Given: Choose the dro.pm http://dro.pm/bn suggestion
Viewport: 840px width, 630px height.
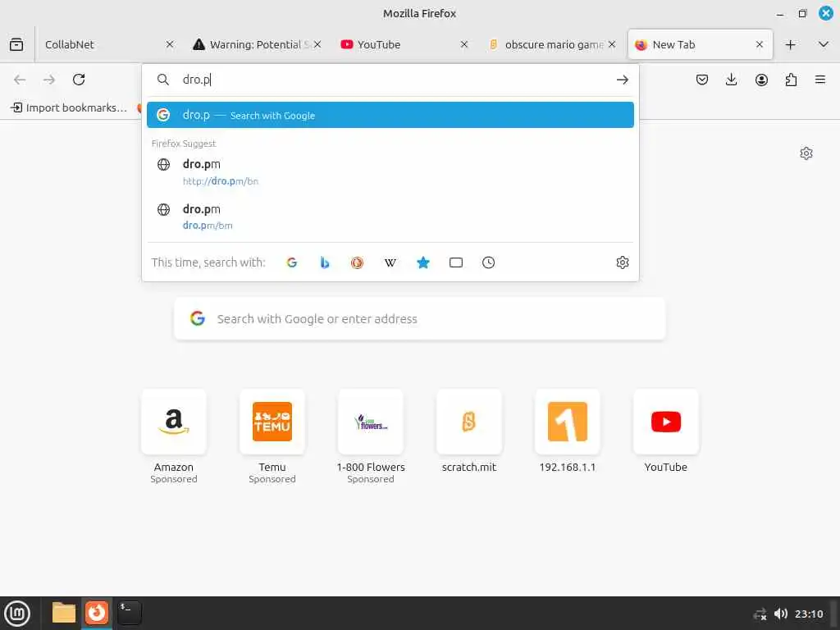Looking at the screenshot, I should tap(390, 172).
